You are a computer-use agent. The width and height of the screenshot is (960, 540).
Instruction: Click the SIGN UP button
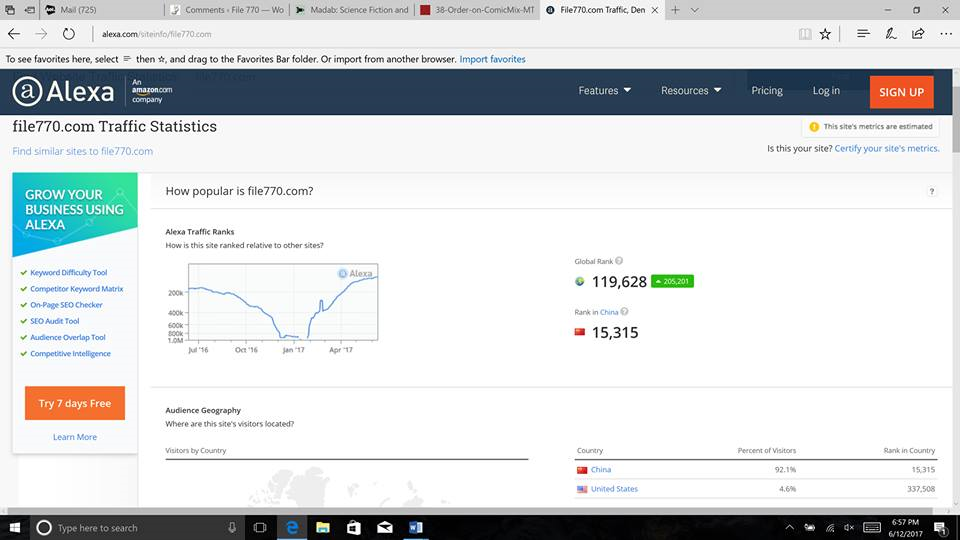click(x=901, y=92)
